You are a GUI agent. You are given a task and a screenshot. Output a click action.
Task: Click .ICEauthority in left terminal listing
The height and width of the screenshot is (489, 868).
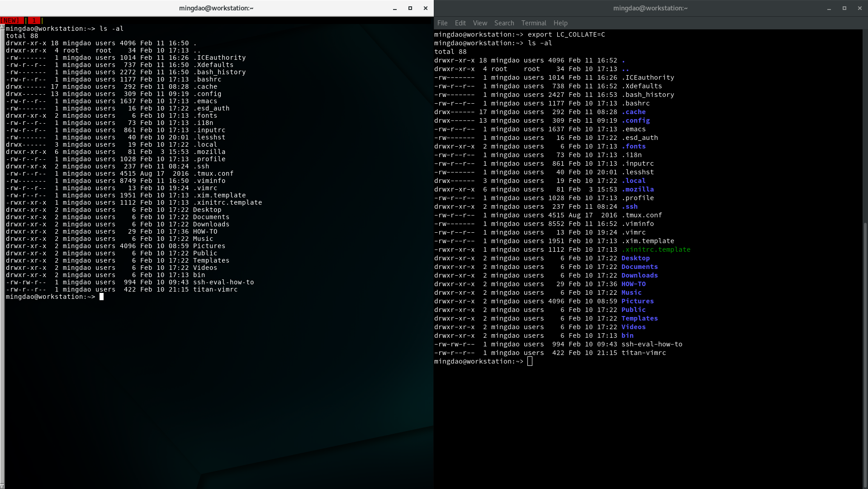coord(219,58)
